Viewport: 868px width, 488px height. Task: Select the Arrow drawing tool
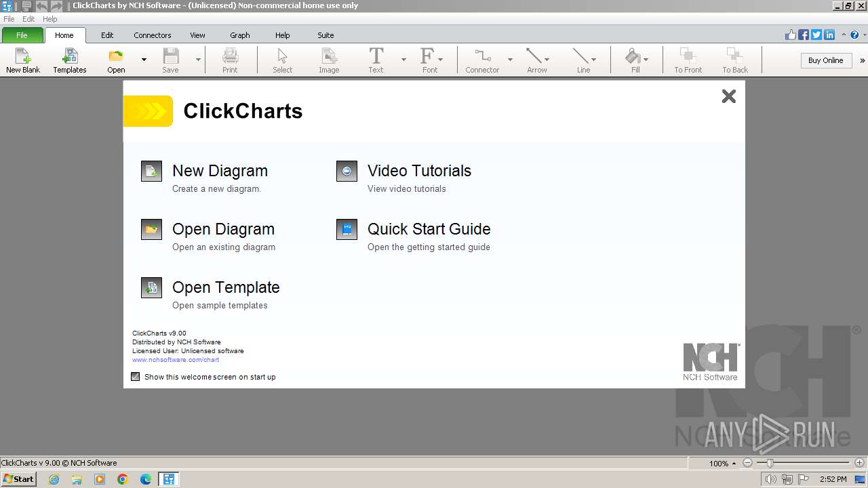[537, 60]
